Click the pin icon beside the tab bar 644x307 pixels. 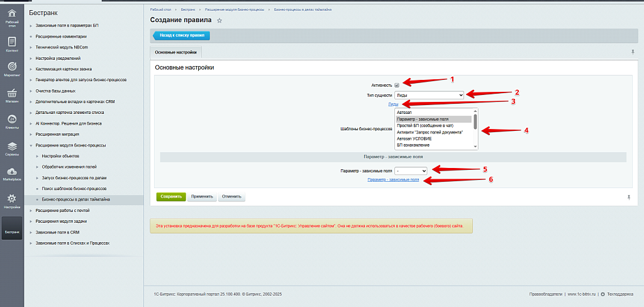[632, 52]
